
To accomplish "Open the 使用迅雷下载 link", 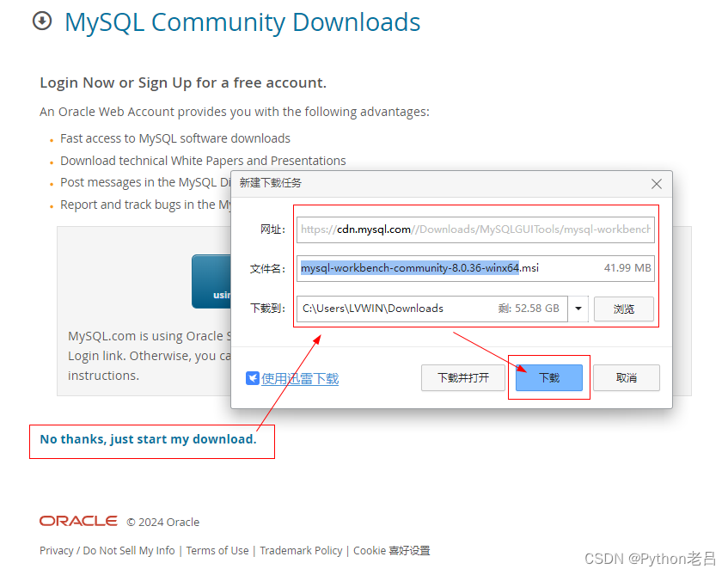I will pyautogui.click(x=300, y=378).
